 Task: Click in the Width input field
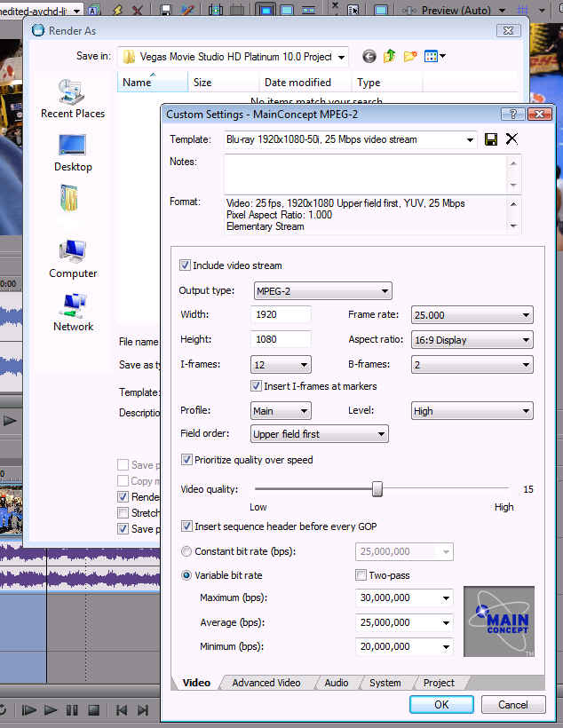point(281,314)
